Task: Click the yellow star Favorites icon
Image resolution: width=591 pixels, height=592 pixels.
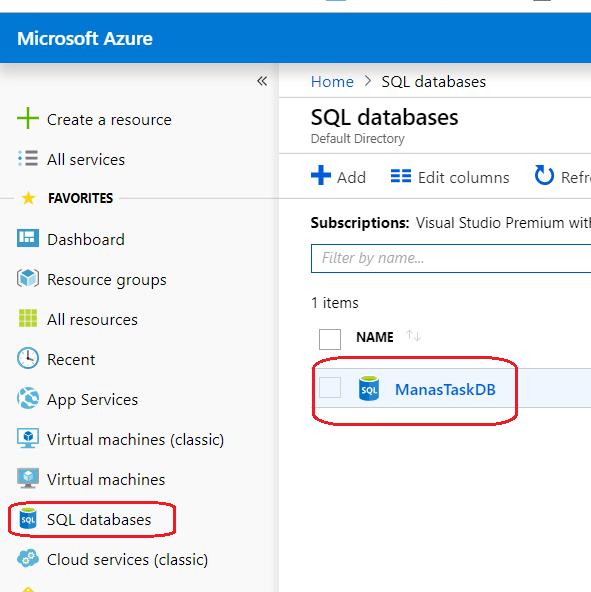Action: pyautogui.click(x=28, y=198)
